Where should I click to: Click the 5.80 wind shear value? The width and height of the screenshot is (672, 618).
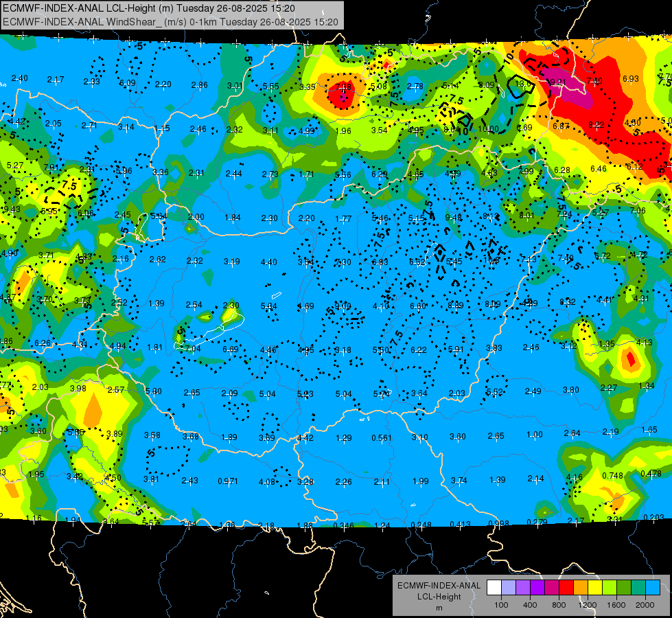point(154,391)
